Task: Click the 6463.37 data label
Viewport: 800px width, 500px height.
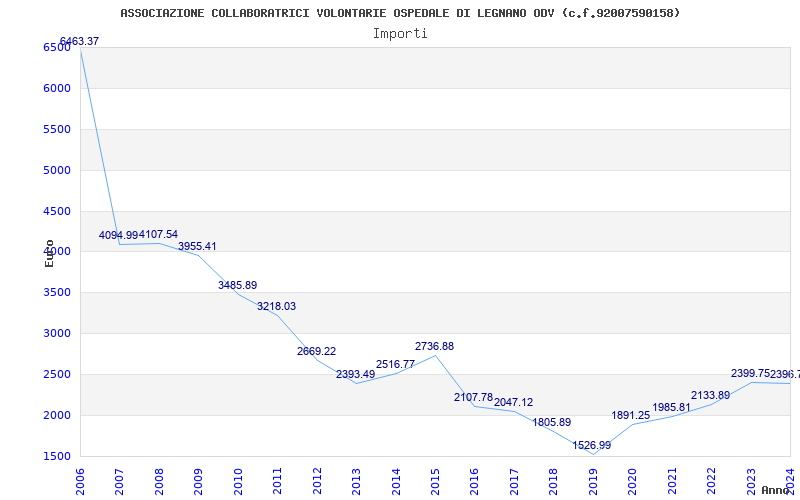Action: [x=79, y=41]
